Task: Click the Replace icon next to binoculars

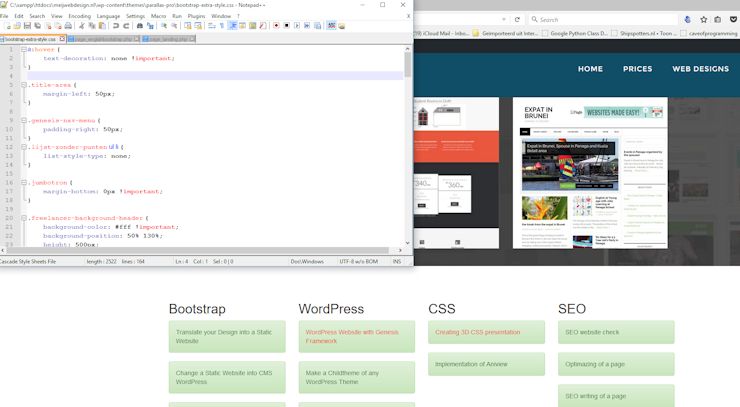Action: (150, 26)
